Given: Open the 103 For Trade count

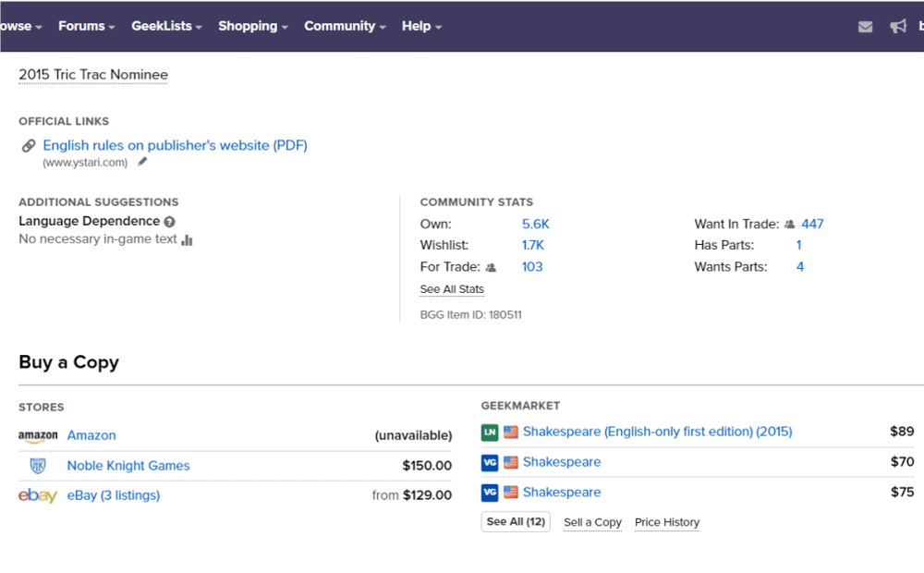Looking at the screenshot, I should tap(532, 267).
